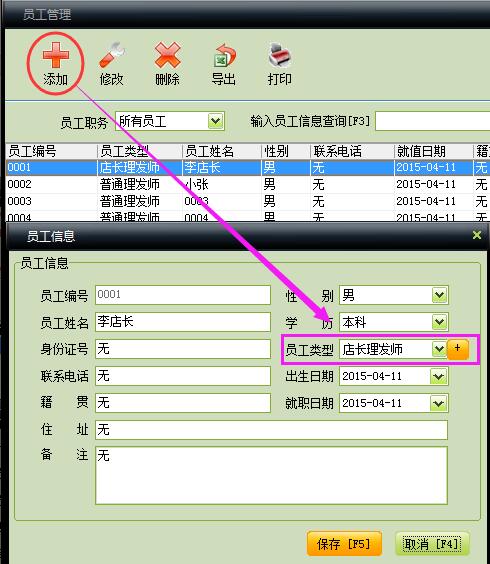Open the 学历 dropdown showing 本科

[439, 322]
